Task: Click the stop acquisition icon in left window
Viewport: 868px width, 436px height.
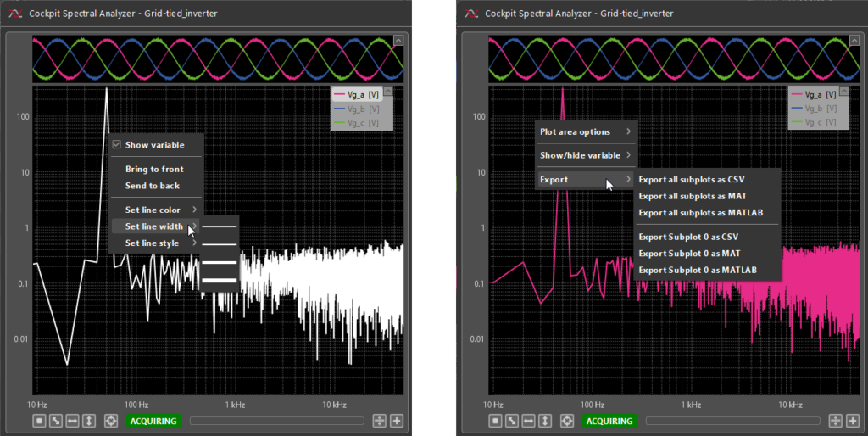Action: coord(39,421)
